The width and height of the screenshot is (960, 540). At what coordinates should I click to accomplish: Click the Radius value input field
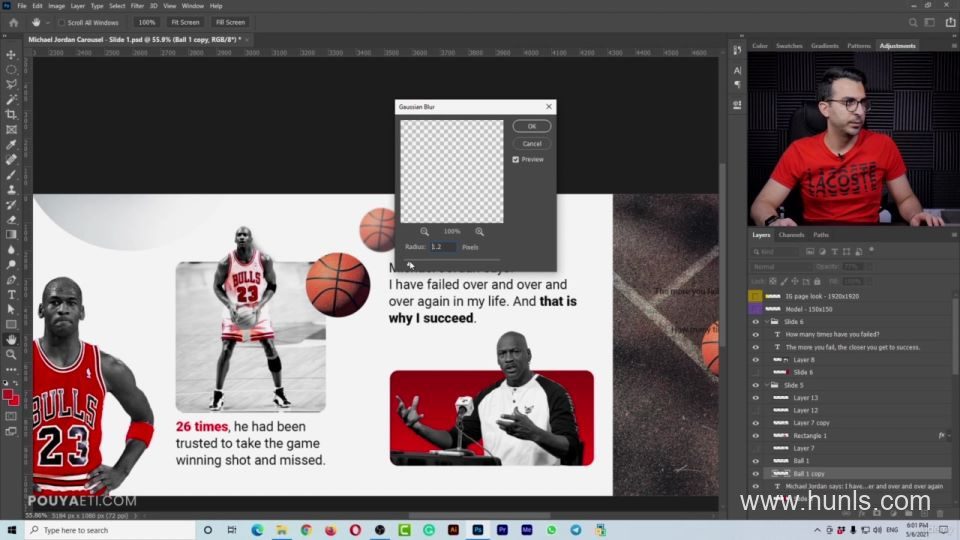(443, 247)
